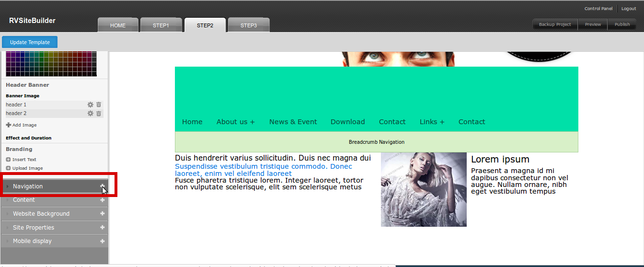
Task: Pick a color from the palette grid
Action: coord(51,63)
